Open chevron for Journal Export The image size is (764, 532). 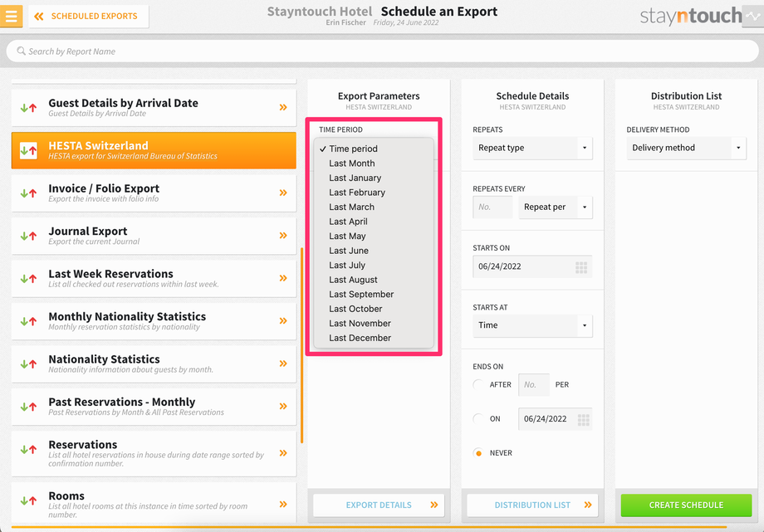point(283,236)
